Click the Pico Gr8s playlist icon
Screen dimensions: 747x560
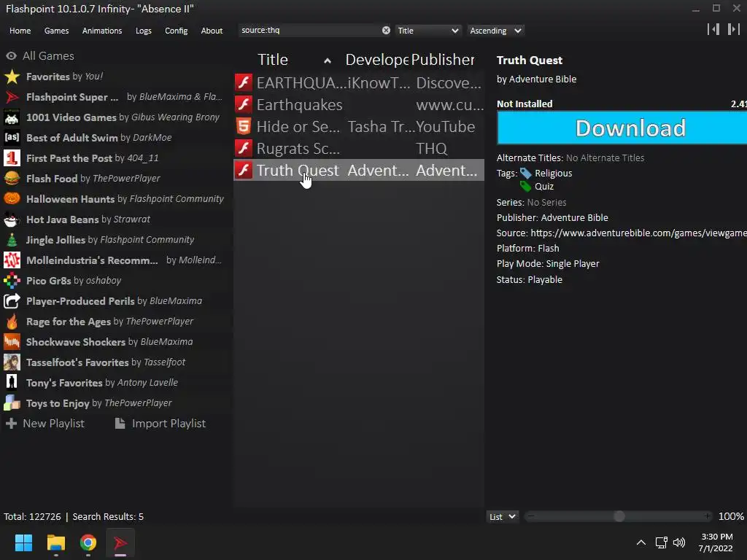12,281
